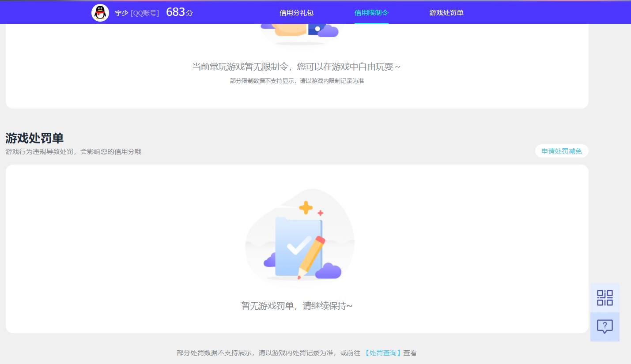
Task: Select the highlighted 信用限制令 tab
Action: pyautogui.click(x=371, y=12)
